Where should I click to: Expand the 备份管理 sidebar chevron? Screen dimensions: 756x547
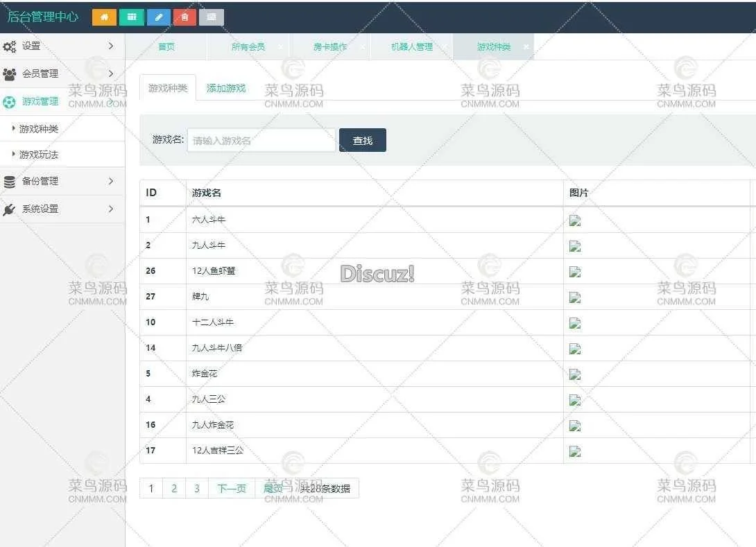tap(111, 181)
